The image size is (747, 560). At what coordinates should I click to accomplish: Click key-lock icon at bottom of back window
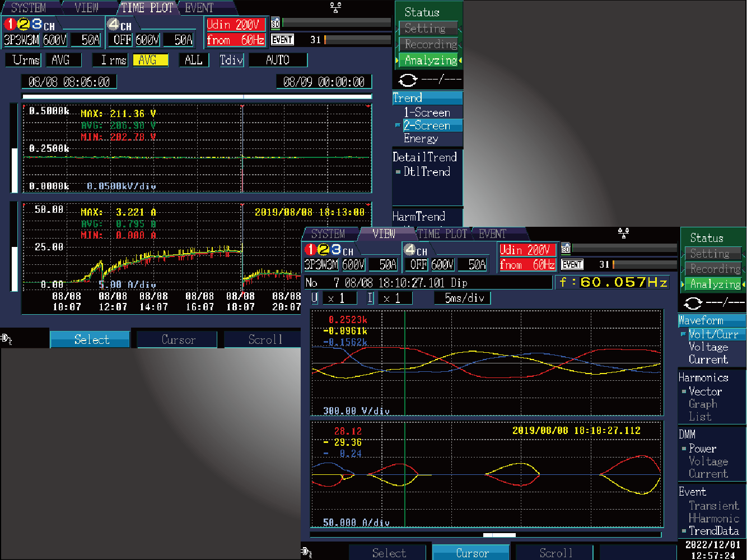pos(7,338)
